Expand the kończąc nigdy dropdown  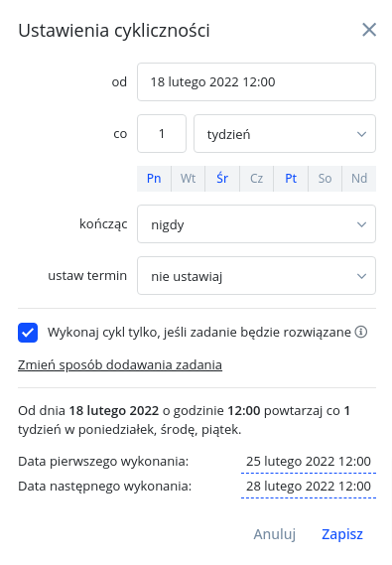tap(256, 224)
